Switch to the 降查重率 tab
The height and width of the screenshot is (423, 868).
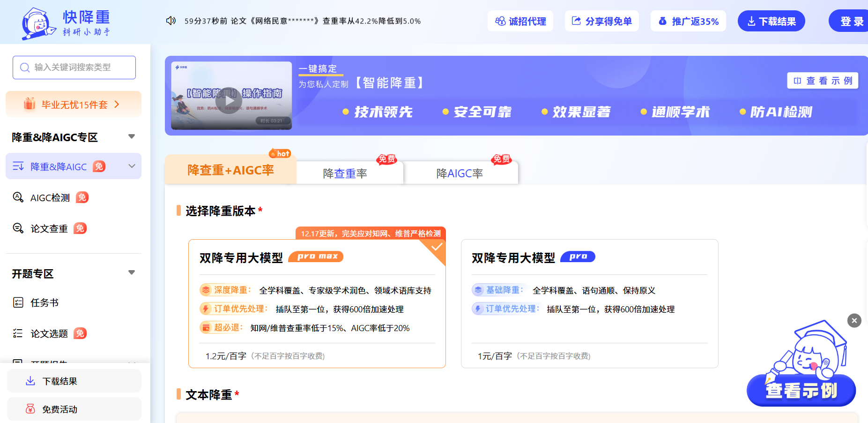[x=345, y=174]
